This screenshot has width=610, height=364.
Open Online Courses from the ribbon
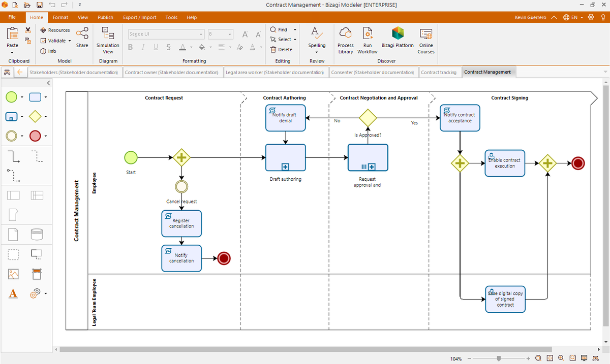(x=426, y=41)
